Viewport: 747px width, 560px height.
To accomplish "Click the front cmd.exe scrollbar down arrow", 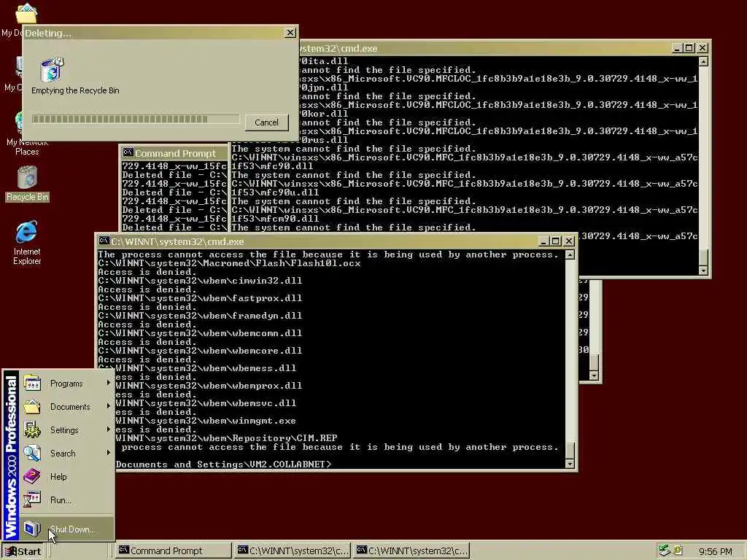I will pos(570,463).
